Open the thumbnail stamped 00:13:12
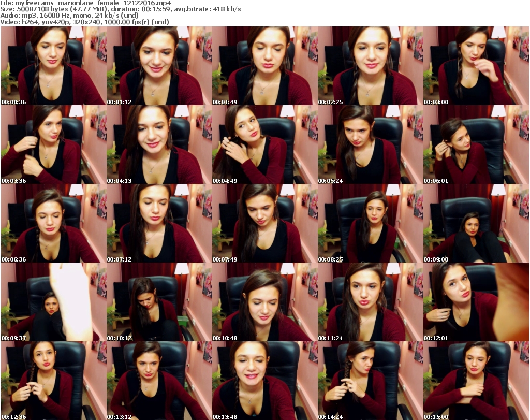 tap(159, 381)
